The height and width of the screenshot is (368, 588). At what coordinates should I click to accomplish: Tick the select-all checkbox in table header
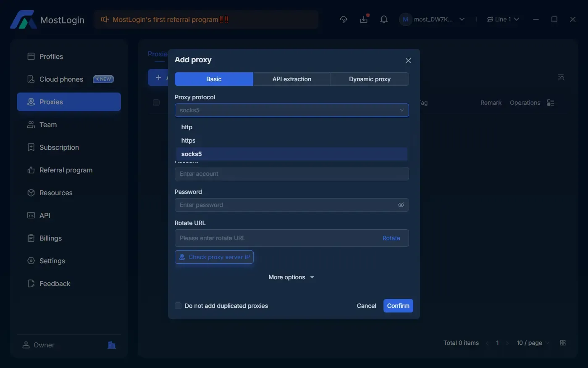156,102
